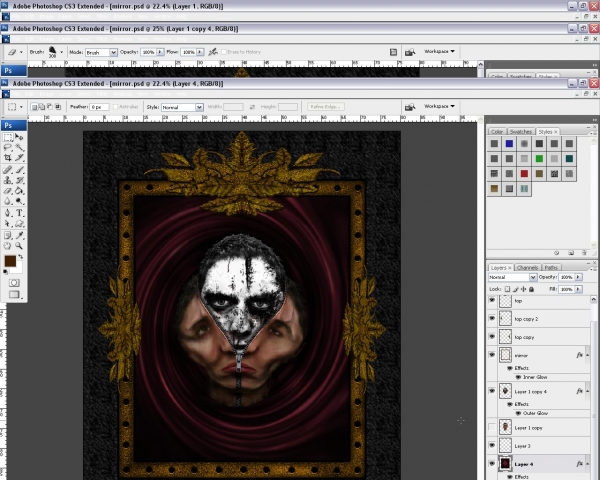Enable airbrush in eraser options bar
This screenshot has height=480, width=600.
(213, 52)
